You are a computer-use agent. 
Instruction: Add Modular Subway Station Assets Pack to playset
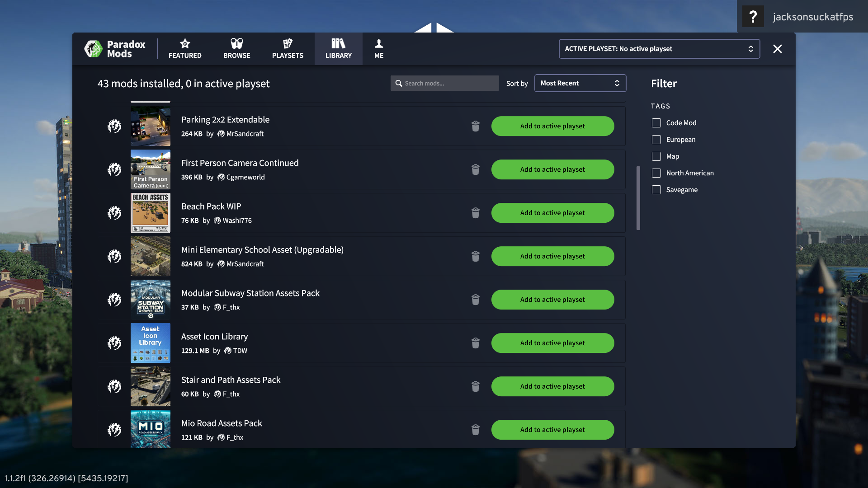[x=552, y=300]
